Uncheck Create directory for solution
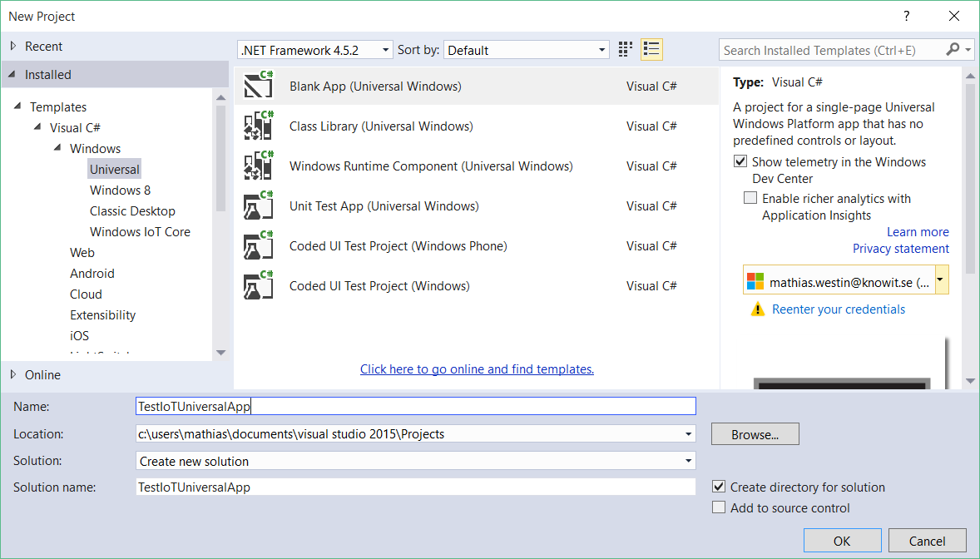The height and width of the screenshot is (559, 980). (719, 487)
